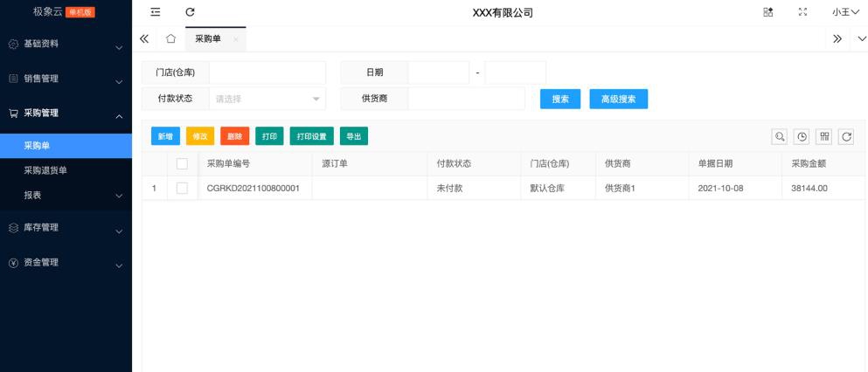
Task: Click the start date input field
Action: tap(439, 72)
